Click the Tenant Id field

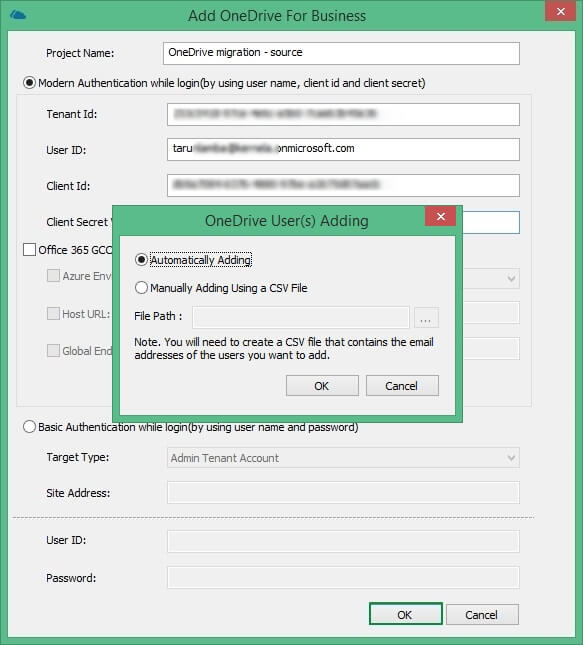[x=343, y=114]
